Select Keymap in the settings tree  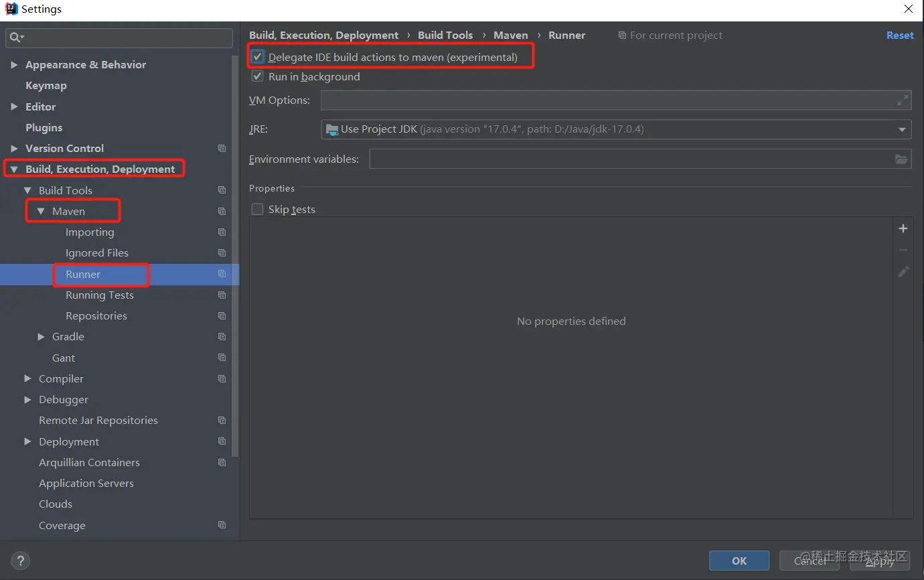[x=46, y=86]
